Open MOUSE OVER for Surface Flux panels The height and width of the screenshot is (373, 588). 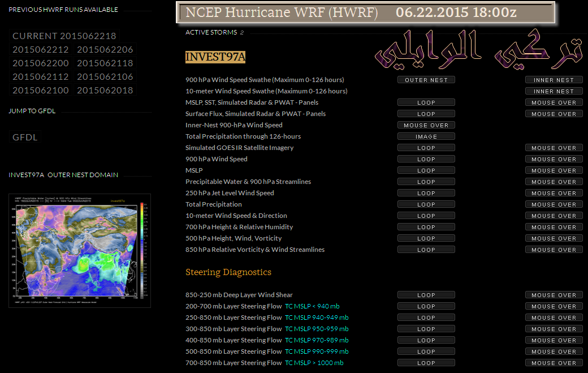click(554, 114)
